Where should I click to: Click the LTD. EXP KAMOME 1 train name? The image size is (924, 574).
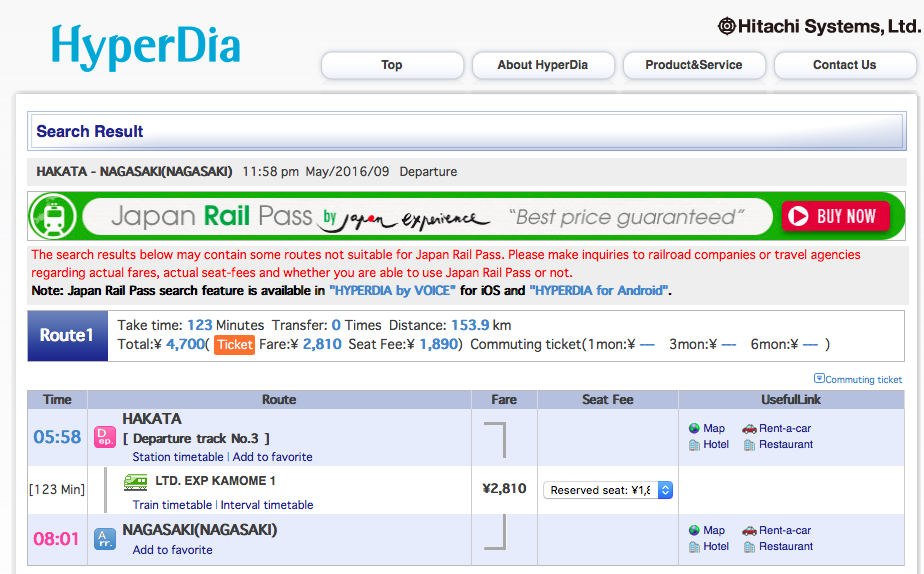click(x=215, y=481)
